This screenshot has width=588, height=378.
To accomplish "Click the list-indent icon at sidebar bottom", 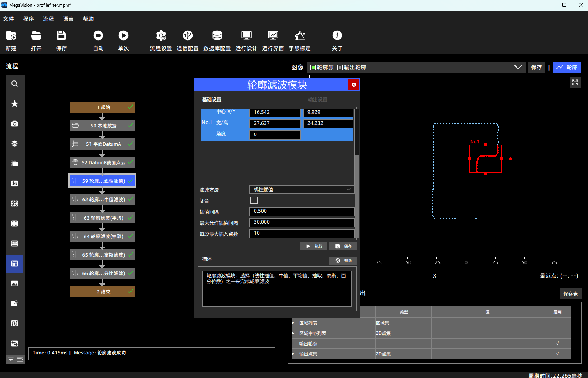I will tap(20, 360).
